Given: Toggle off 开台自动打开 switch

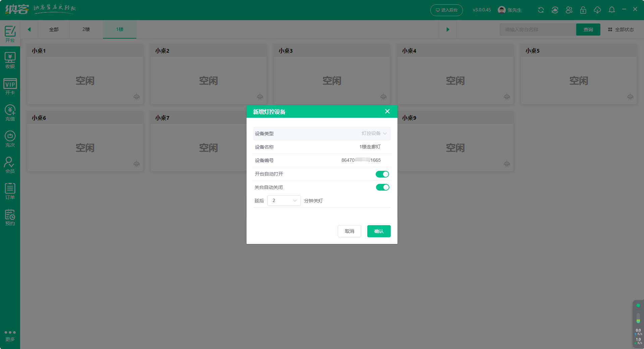Looking at the screenshot, I should 382,174.
